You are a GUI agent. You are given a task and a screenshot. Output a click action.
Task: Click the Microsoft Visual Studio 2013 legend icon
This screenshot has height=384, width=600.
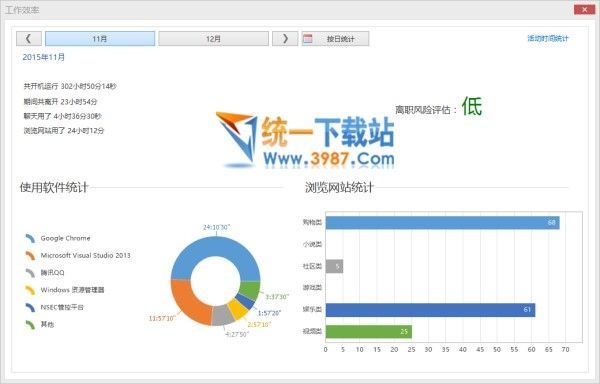pos(30,255)
